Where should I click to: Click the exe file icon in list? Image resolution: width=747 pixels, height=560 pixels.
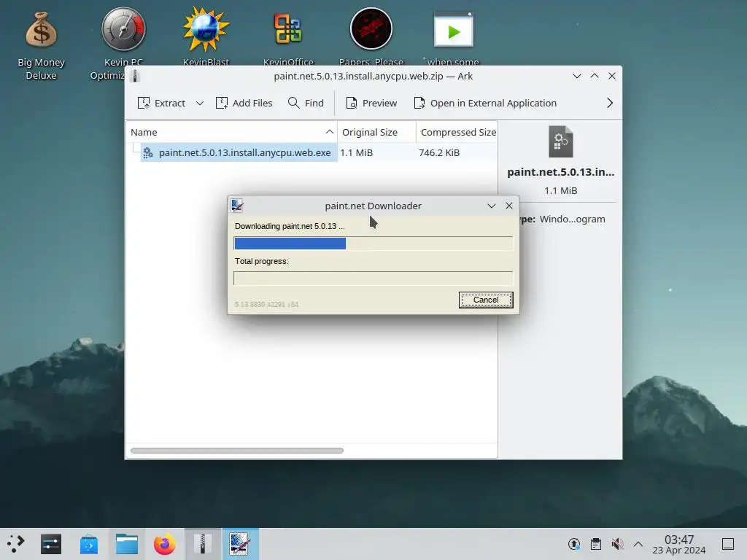tap(148, 152)
